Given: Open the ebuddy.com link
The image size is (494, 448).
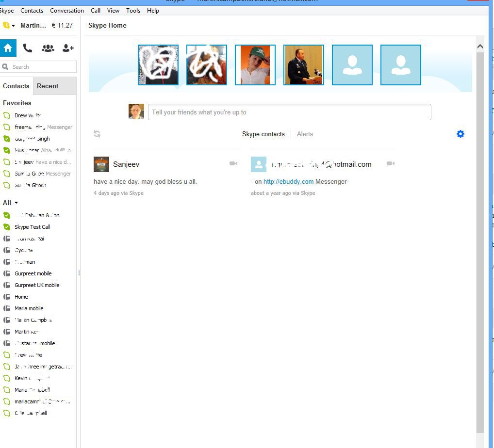Looking at the screenshot, I should point(288,182).
